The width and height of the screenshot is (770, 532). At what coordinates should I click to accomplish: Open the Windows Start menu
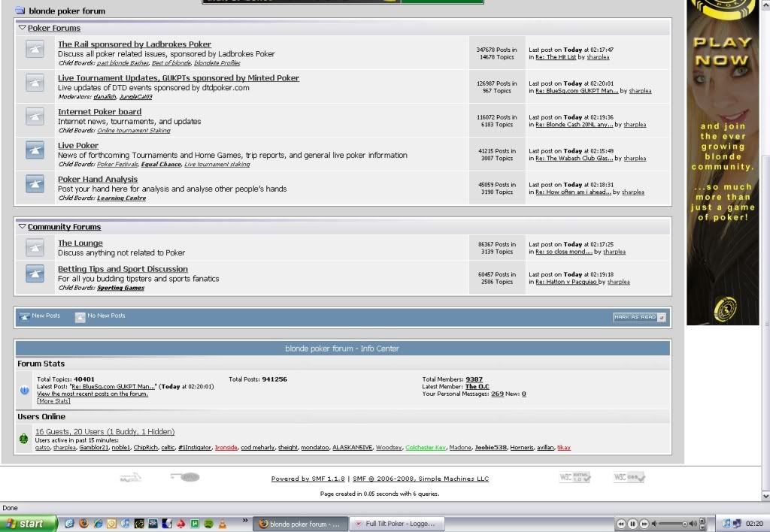[28, 524]
